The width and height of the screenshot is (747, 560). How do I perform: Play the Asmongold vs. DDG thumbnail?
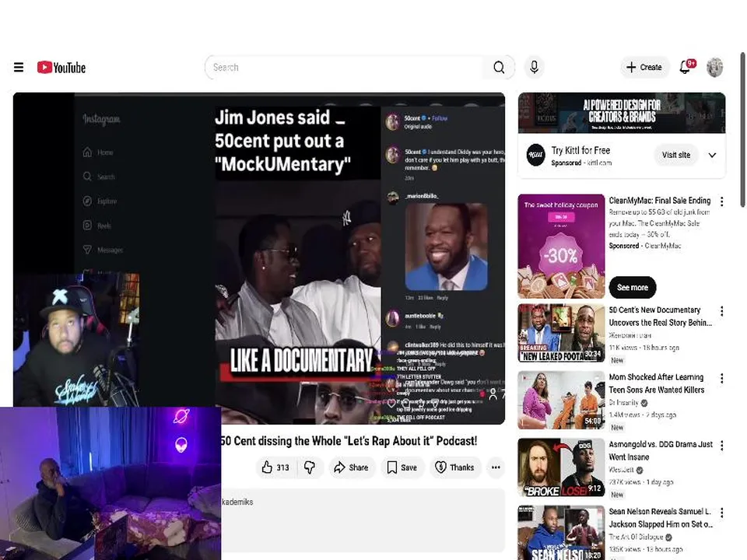(561, 467)
